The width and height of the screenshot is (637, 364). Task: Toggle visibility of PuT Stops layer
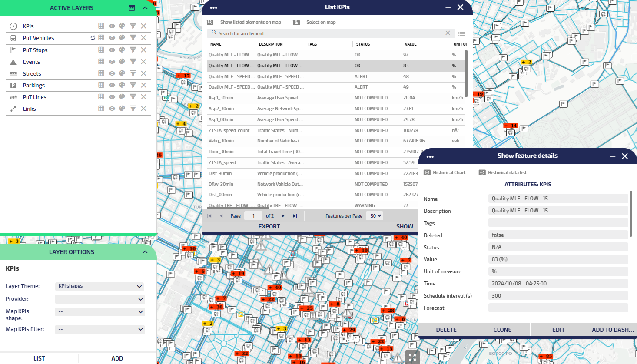112,50
